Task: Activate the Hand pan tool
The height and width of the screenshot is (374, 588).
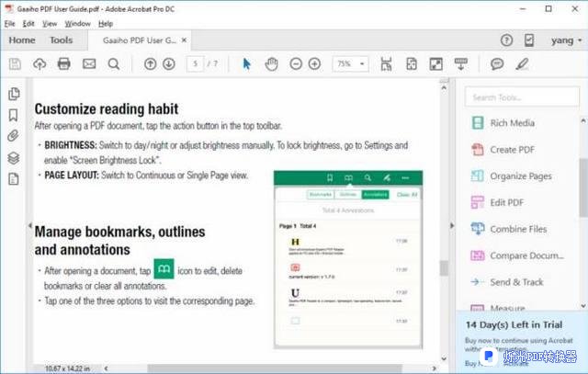Action: pos(271,64)
